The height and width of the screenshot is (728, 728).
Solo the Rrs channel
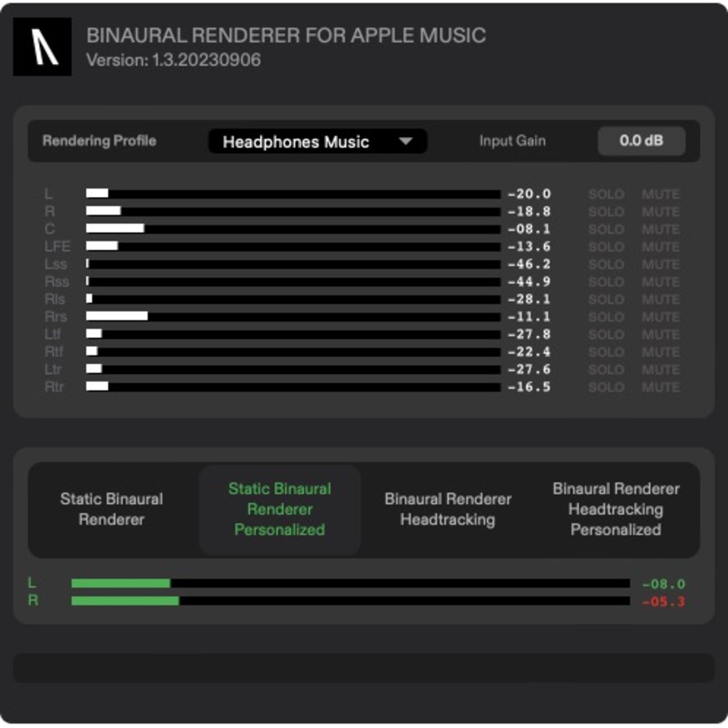(x=606, y=317)
